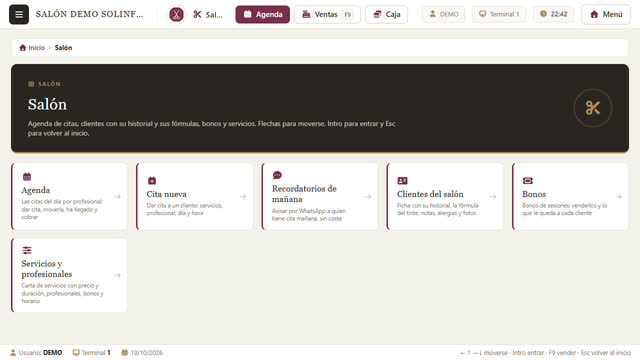The height and width of the screenshot is (360, 640).
Task: Click the Terminal 1 badge in header
Action: click(x=499, y=14)
